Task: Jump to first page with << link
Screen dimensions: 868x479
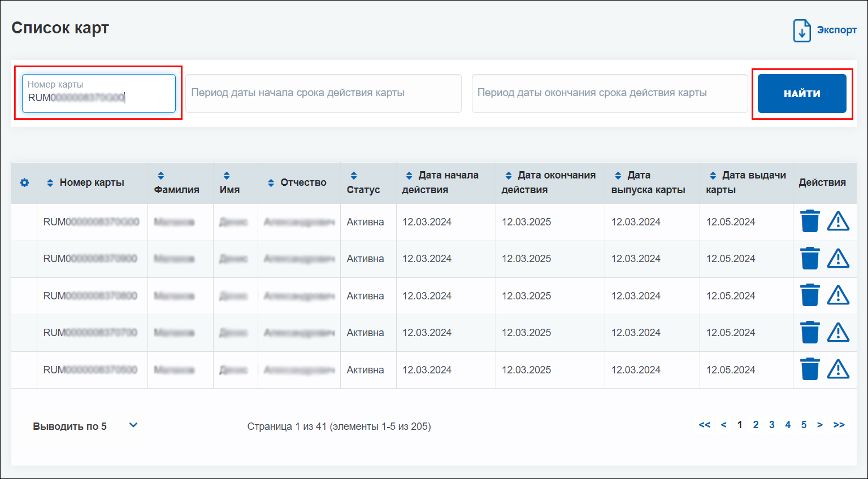Action: pos(704,425)
